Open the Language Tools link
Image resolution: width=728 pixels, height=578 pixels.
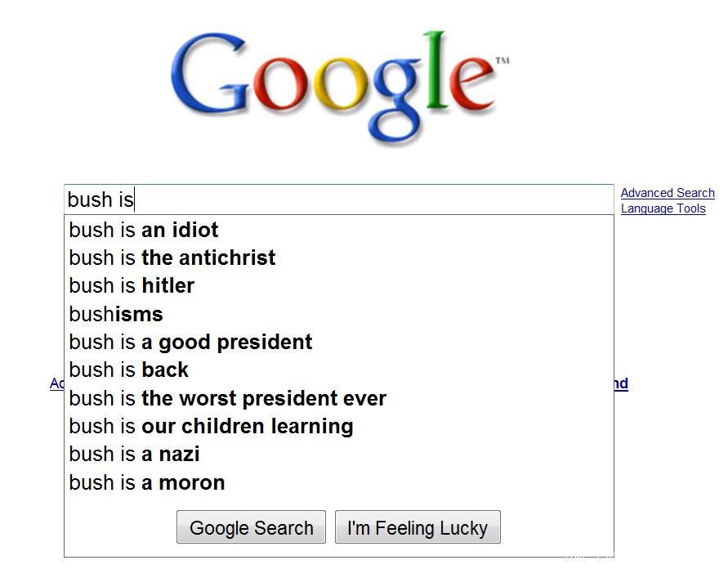[x=663, y=208]
